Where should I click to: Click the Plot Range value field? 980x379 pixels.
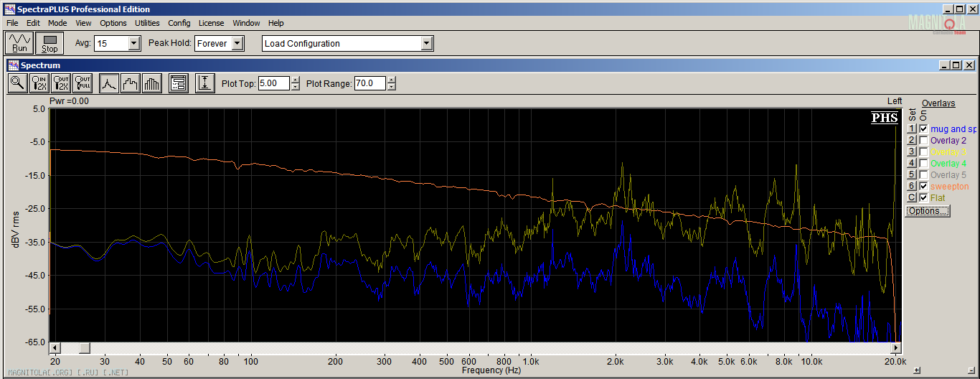pyautogui.click(x=369, y=83)
